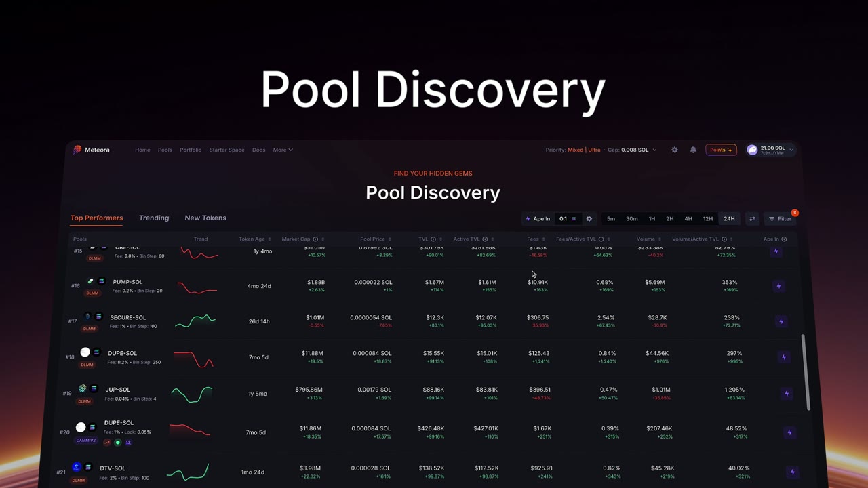868x488 pixels.
Task: Click the table vertical scrollbar
Action: [x=807, y=372]
